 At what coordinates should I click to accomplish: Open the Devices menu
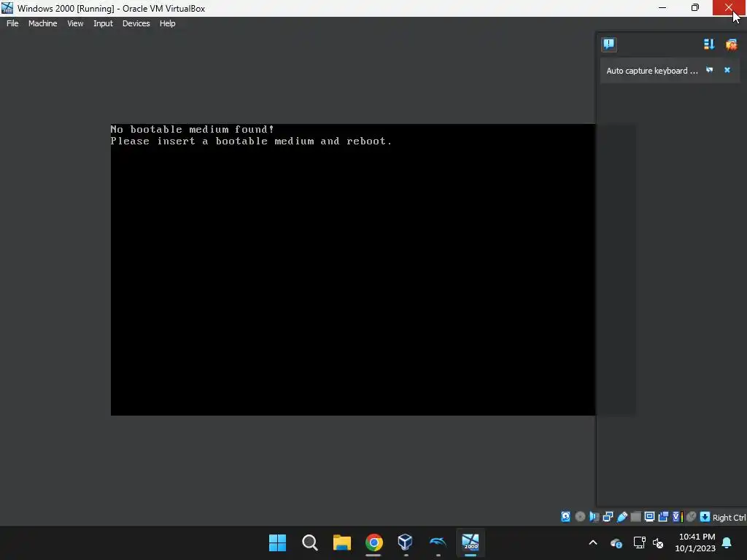click(136, 23)
